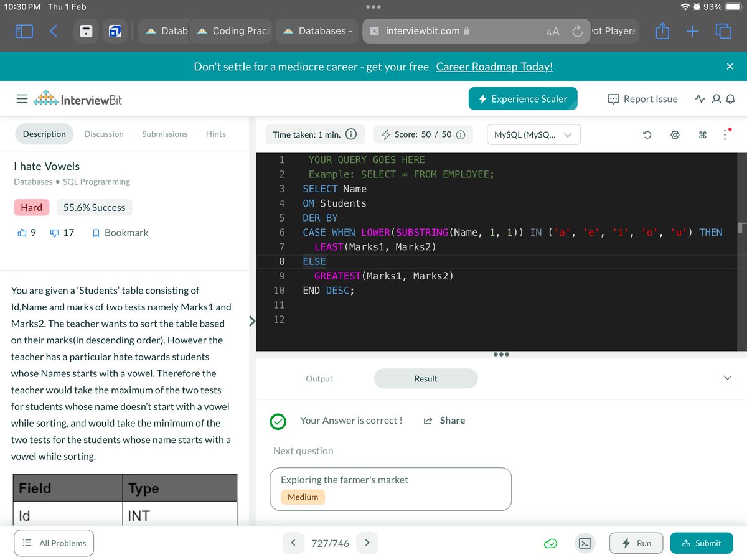This screenshot has height=560, width=747.
Task: Close the interviewbit.com tab X
Action: [374, 31]
